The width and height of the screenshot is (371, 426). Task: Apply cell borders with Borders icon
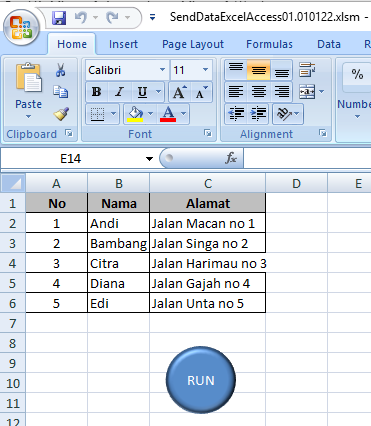point(97,114)
